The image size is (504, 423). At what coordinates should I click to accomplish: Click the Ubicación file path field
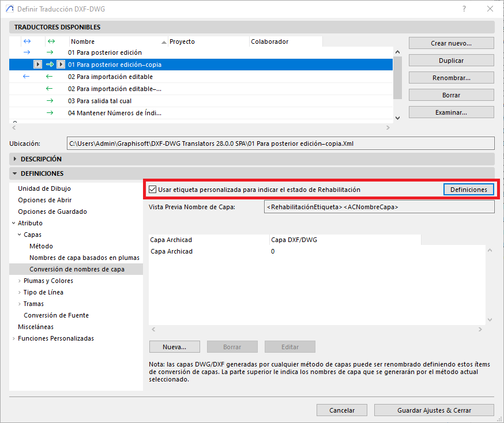click(x=280, y=143)
